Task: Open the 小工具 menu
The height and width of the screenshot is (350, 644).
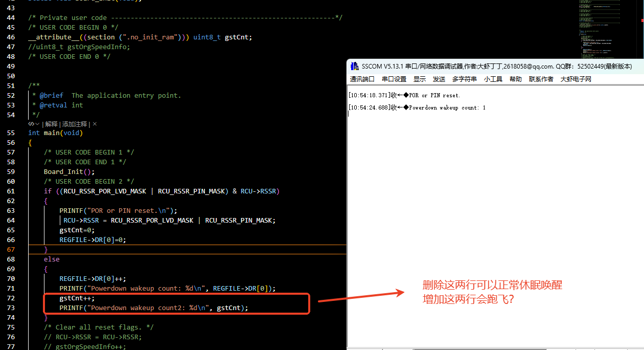Action: click(x=493, y=79)
